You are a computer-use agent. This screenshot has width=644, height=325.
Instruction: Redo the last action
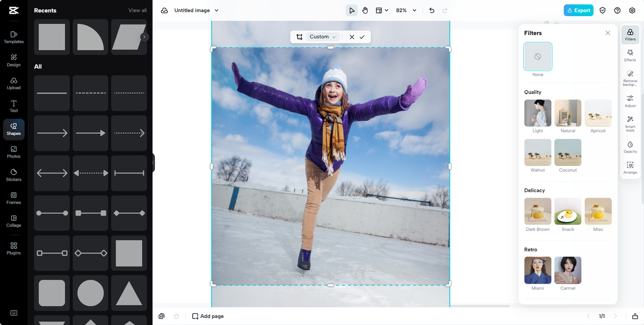point(445,11)
